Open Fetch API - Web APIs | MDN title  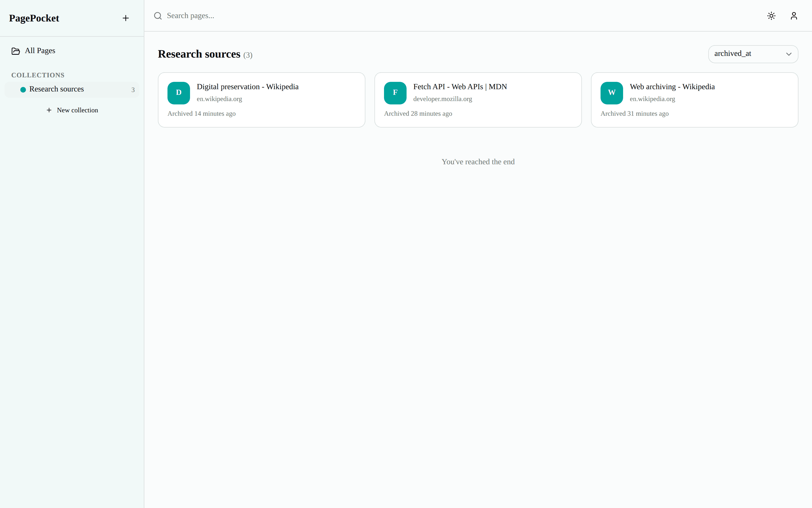pos(460,87)
